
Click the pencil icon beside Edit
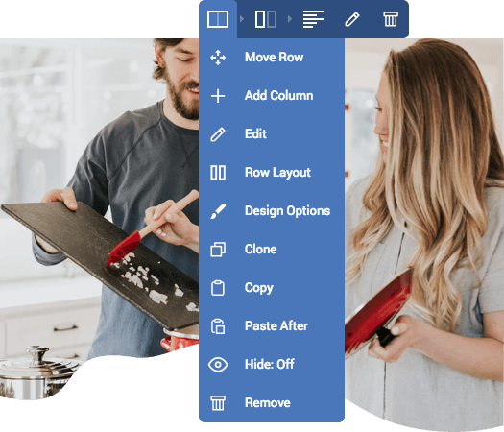[218, 134]
